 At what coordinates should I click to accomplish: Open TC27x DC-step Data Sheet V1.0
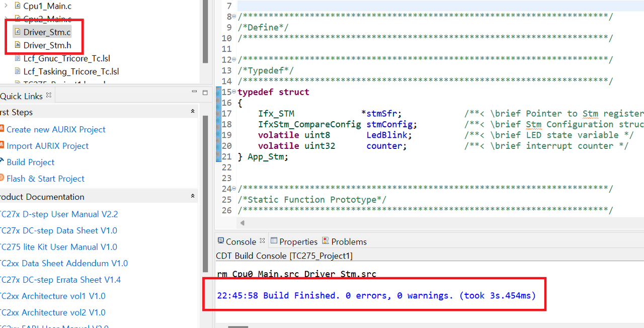[58, 230]
